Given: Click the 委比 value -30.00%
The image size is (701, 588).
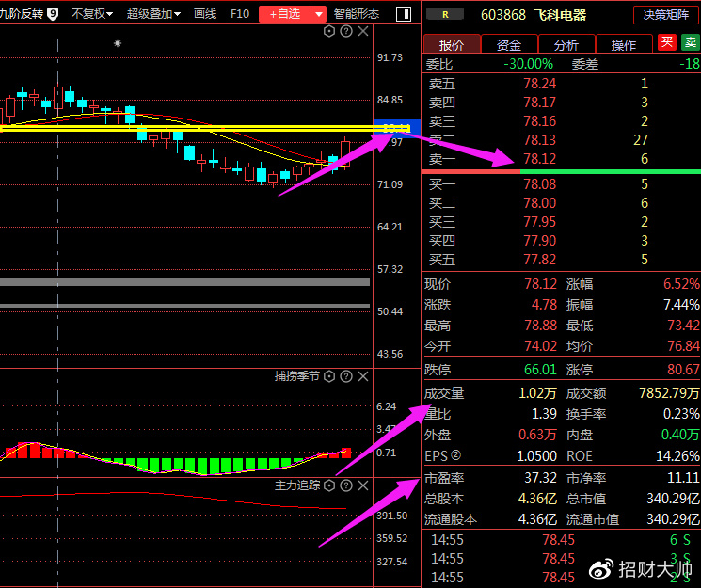Looking at the screenshot, I should (529, 64).
